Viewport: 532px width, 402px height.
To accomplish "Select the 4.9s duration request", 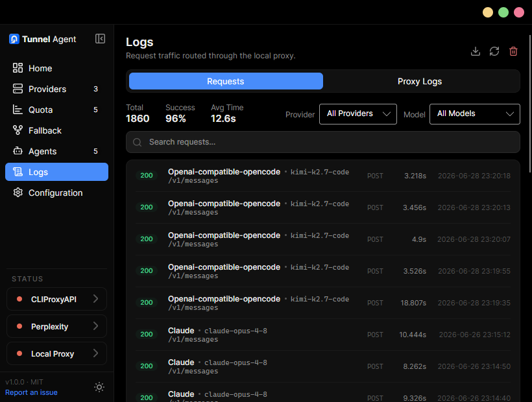I will click(323, 239).
